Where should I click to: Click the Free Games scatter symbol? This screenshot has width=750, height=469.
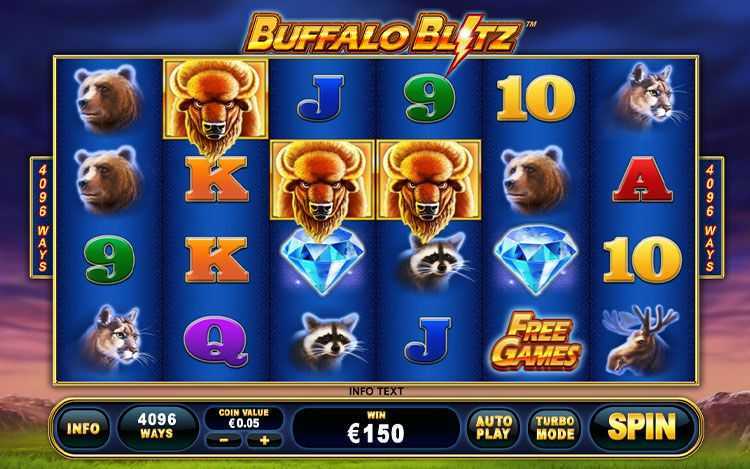[535, 341]
